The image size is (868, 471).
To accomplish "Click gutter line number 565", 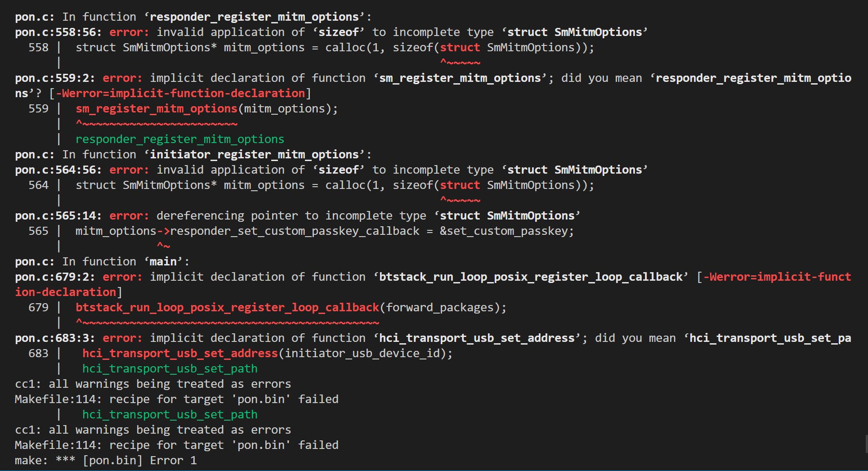I will point(38,231).
